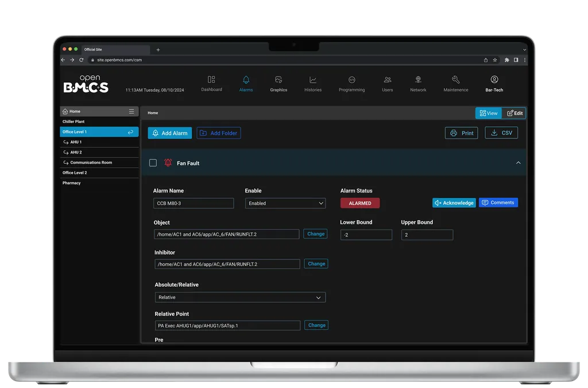Select the Fan Fault alarm checkbox
The width and height of the screenshot is (588, 388).
coord(153,163)
